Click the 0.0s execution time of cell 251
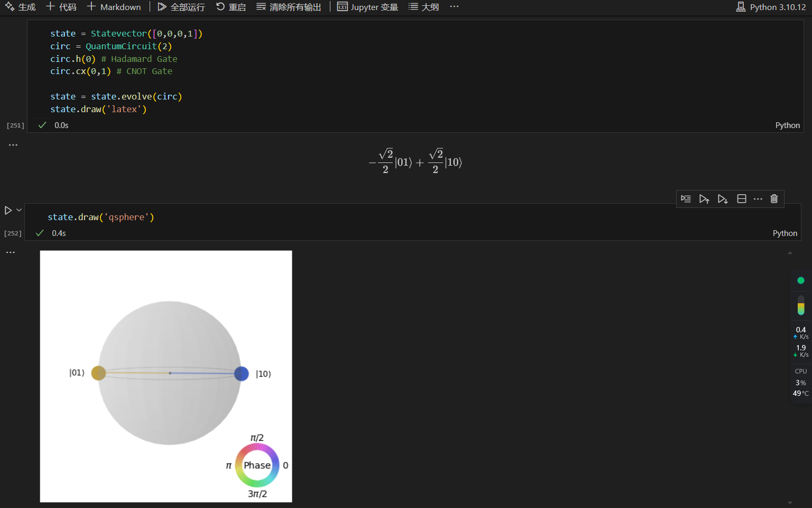812x508 pixels. [61, 125]
